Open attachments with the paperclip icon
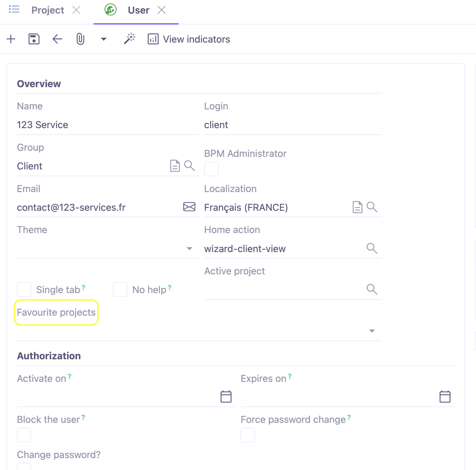This screenshot has height=470, width=476. [x=80, y=39]
